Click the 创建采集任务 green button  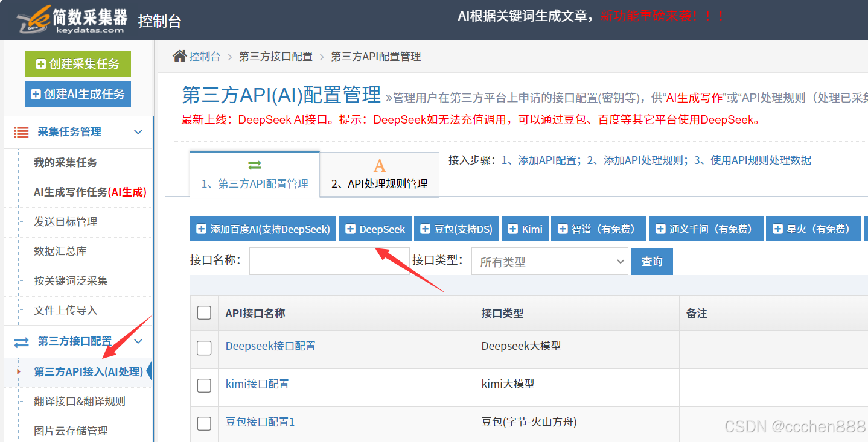coord(78,64)
